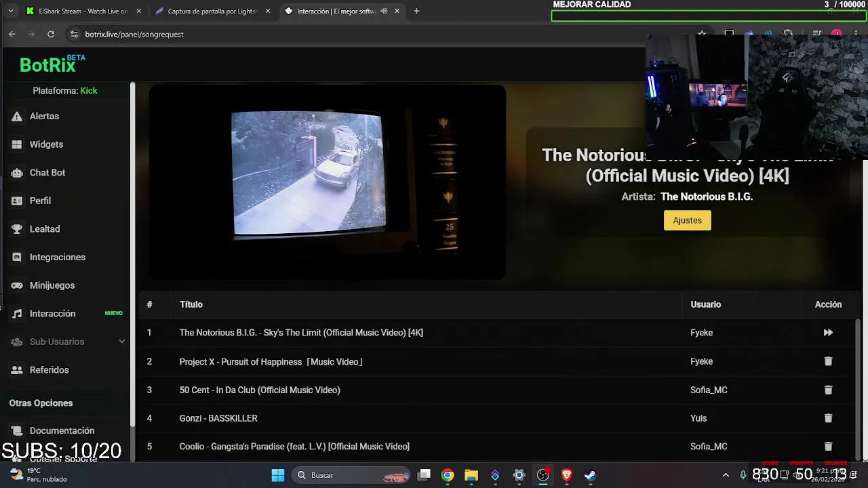
Task: Click the BotRix BETA logo
Action: [52, 64]
